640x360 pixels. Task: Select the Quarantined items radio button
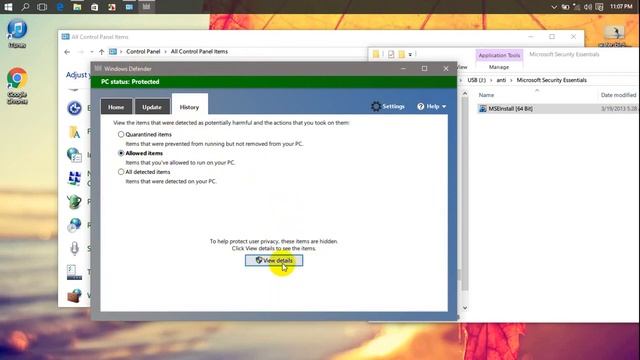pos(121,134)
